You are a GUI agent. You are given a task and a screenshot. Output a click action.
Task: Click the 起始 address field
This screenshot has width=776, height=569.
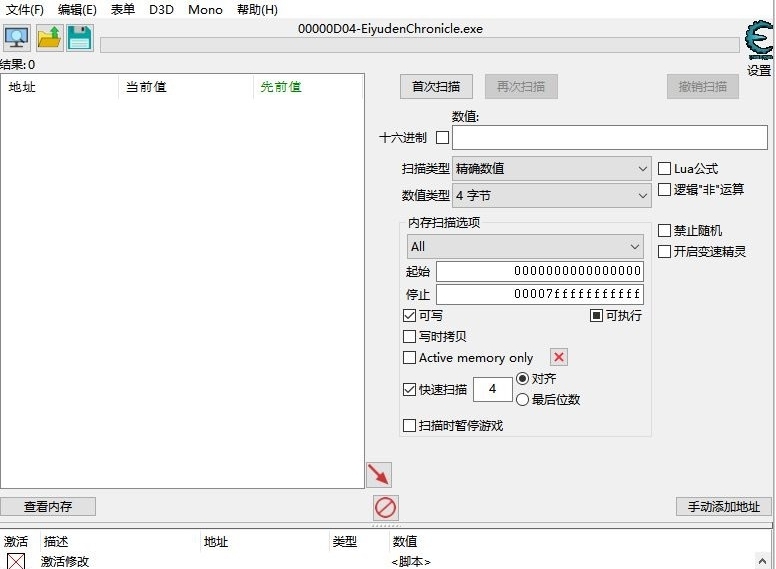[x=540, y=271]
